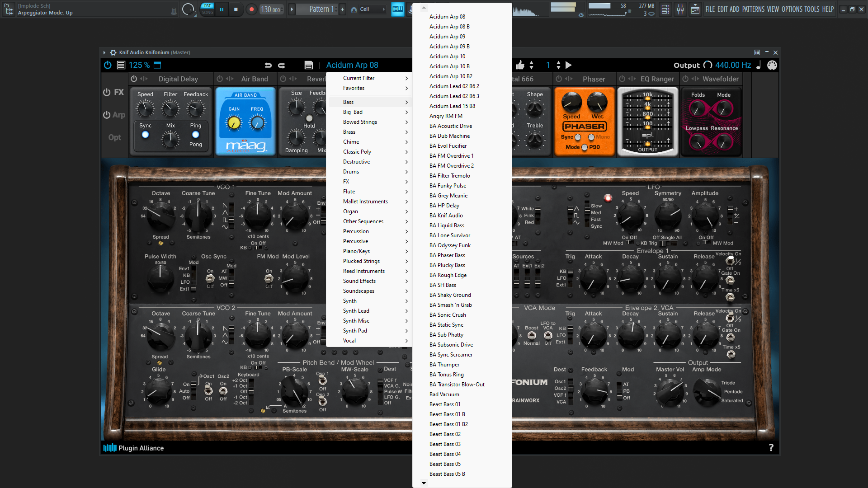Toggle Digital Delay power on/off
Viewport: 868px width, 488px height.
pos(134,79)
